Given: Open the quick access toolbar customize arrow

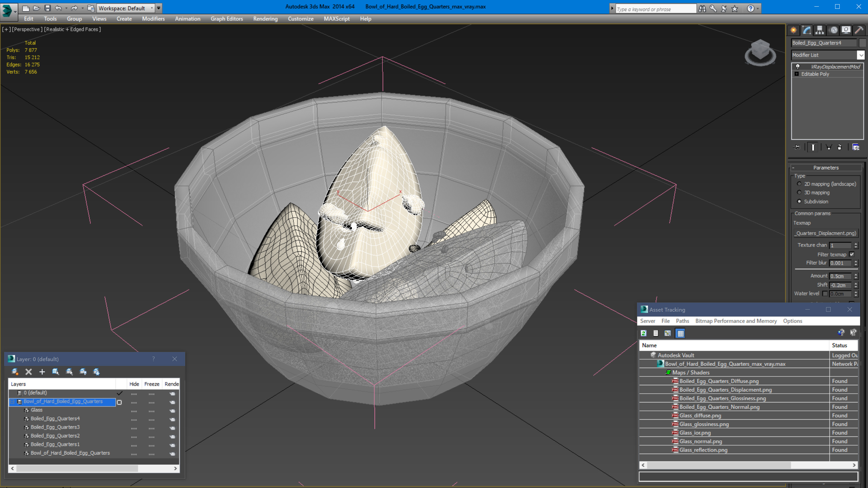Looking at the screenshot, I should (158, 8).
